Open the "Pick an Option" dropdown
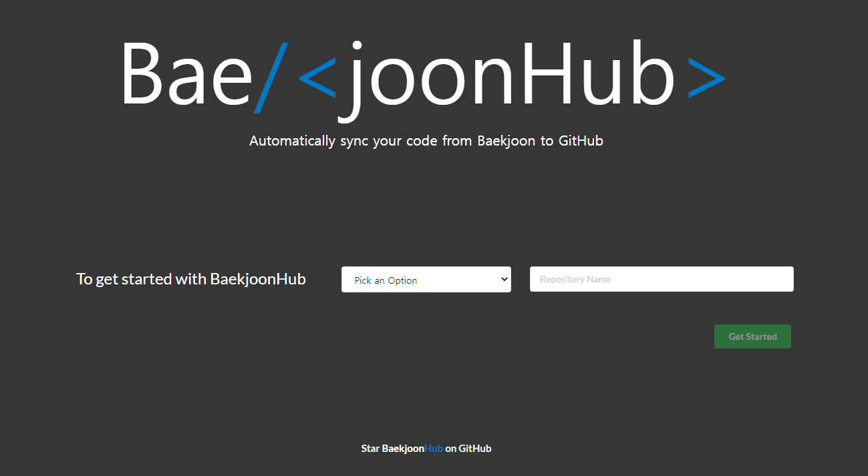Image resolution: width=868 pixels, height=476 pixels. tap(426, 280)
